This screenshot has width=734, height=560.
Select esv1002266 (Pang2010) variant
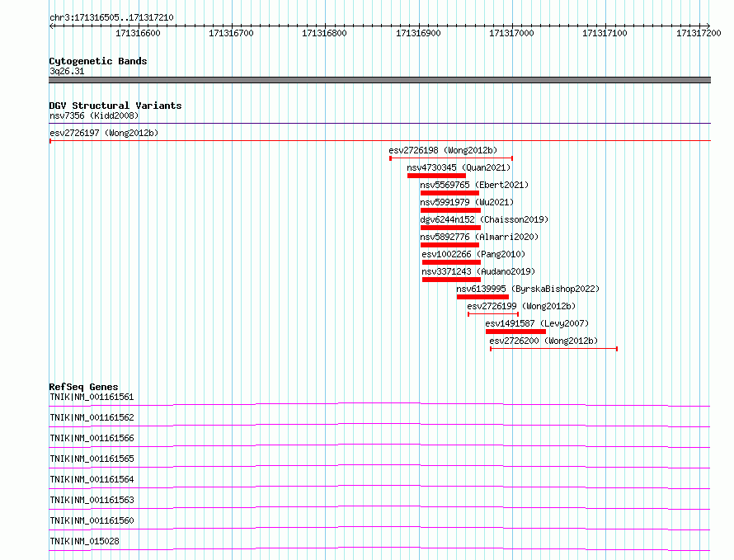(x=473, y=254)
